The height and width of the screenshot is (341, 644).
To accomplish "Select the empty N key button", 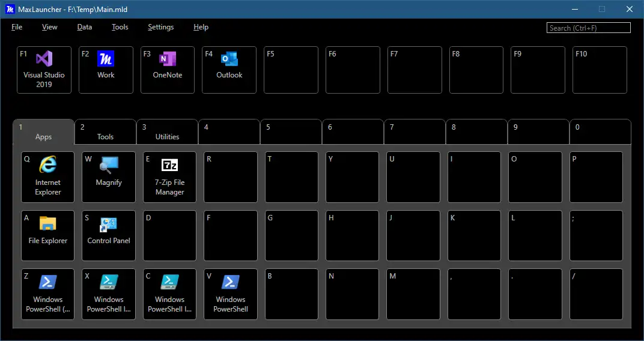I will click(x=353, y=294).
